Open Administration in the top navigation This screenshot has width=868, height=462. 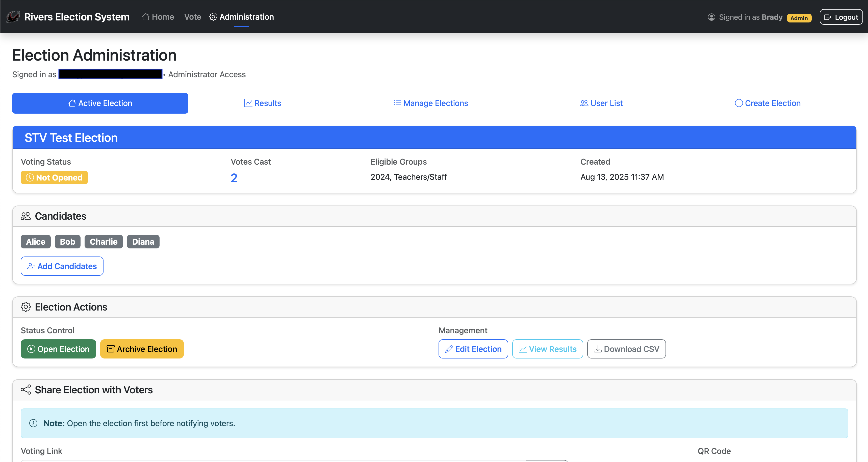pos(242,17)
